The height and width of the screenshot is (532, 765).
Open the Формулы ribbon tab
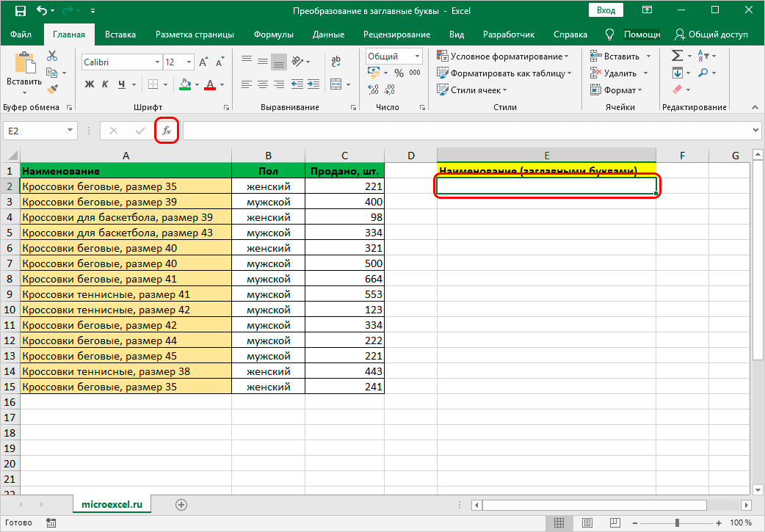click(273, 34)
